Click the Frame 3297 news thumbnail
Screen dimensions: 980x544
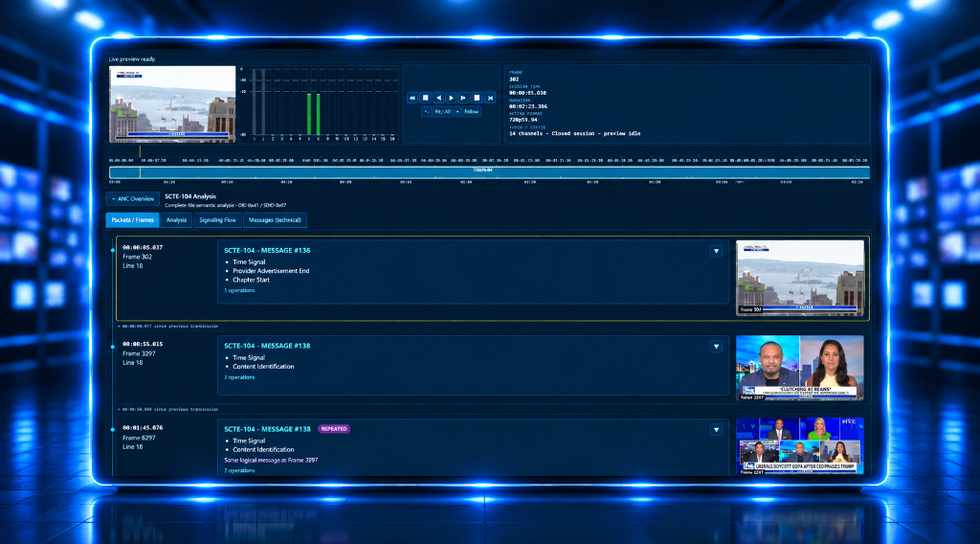tap(800, 368)
